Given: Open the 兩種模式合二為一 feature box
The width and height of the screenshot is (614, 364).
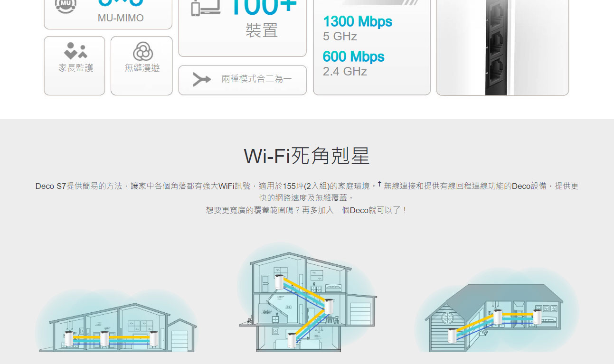Looking at the screenshot, I should click(x=242, y=80).
